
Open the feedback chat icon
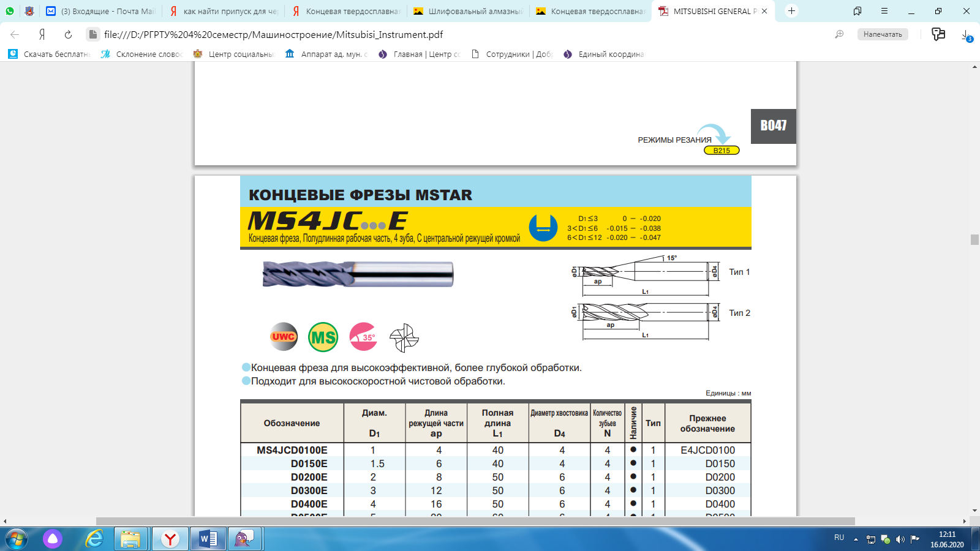938,34
